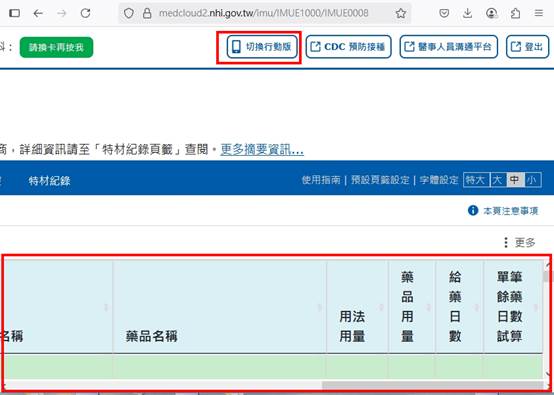Click the green 請換卡再按我 button

(57, 47)
